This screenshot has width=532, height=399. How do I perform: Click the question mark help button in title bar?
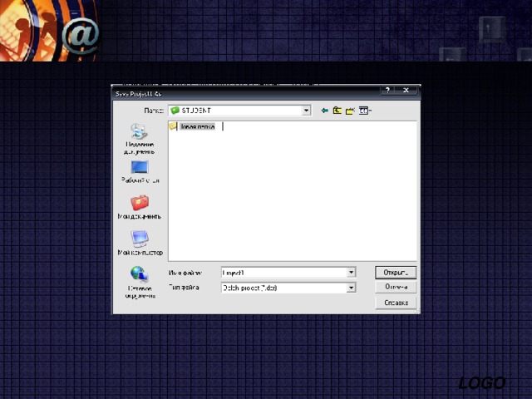coord(387,90)
